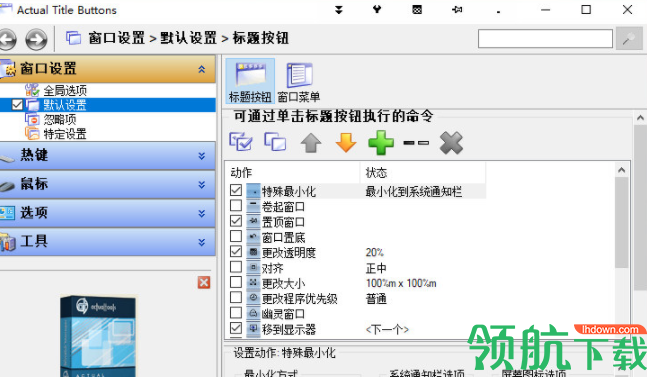Open the 窗口菜单 tab
The height and width of the screenshot is (377, 647).
pyautogui.click(x=299, y=81)
